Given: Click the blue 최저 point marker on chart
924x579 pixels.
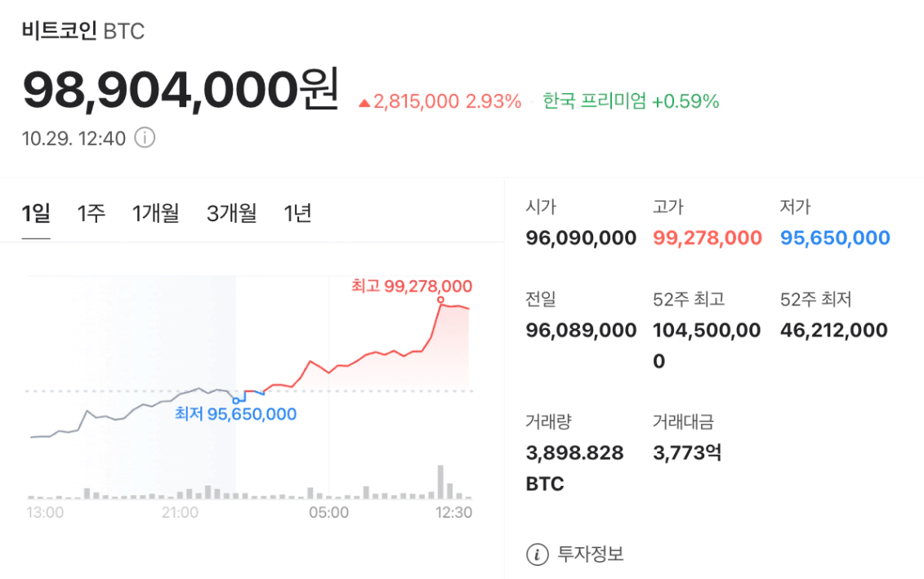Looking at the screenshot, I should point(236,400).
